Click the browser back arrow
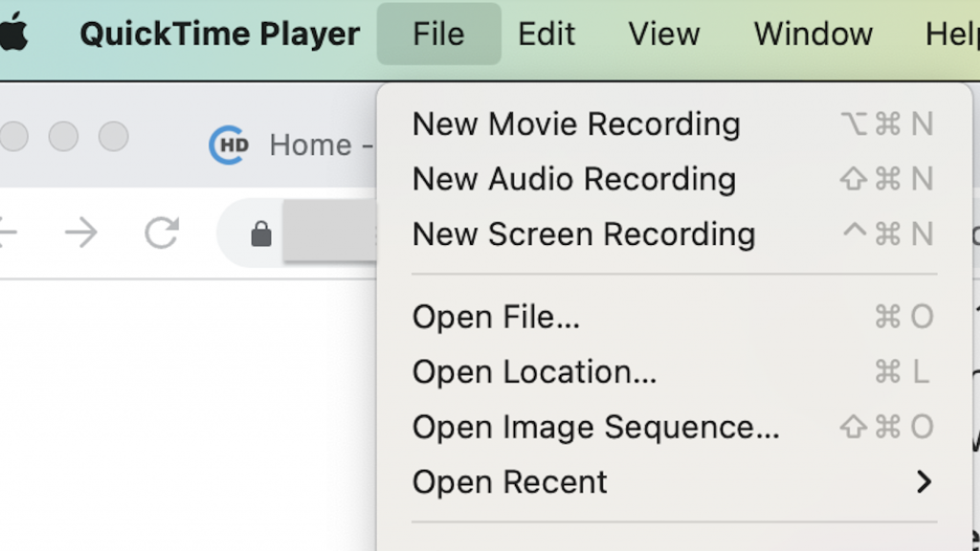 (x=8, y=233)
